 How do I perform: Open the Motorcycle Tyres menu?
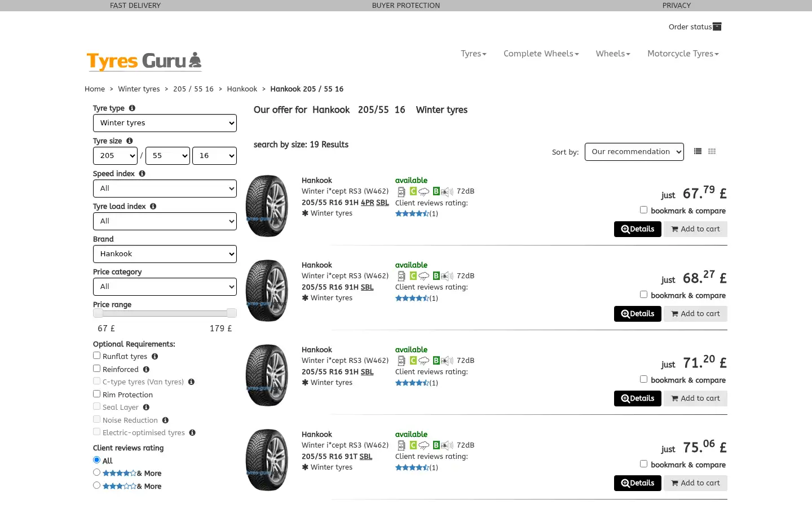click(683, 54)
